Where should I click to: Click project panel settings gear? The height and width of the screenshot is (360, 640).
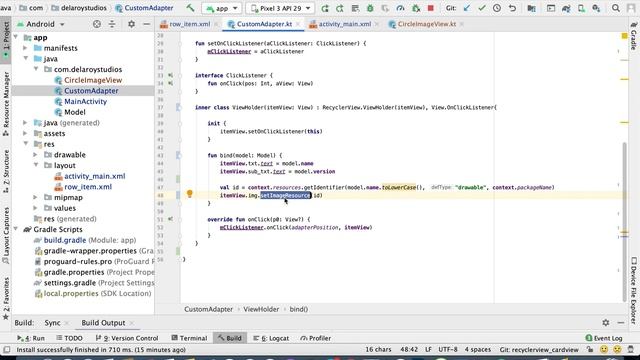point(131,24)
